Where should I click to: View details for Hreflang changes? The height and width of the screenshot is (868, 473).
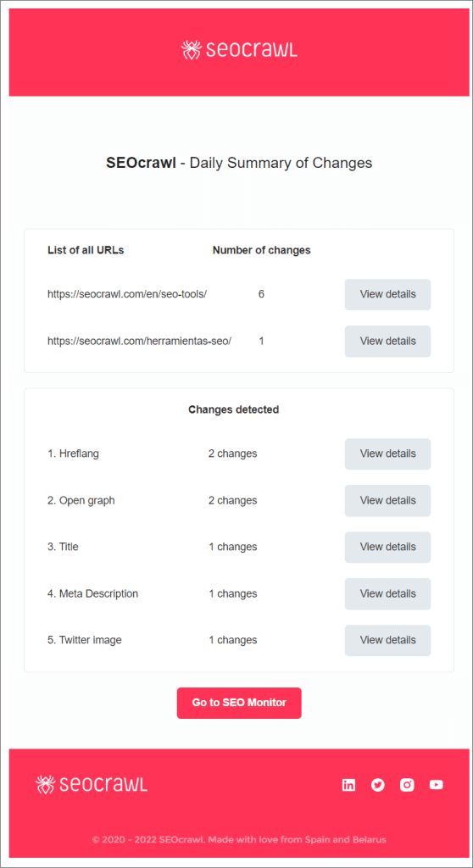point(387,454)
